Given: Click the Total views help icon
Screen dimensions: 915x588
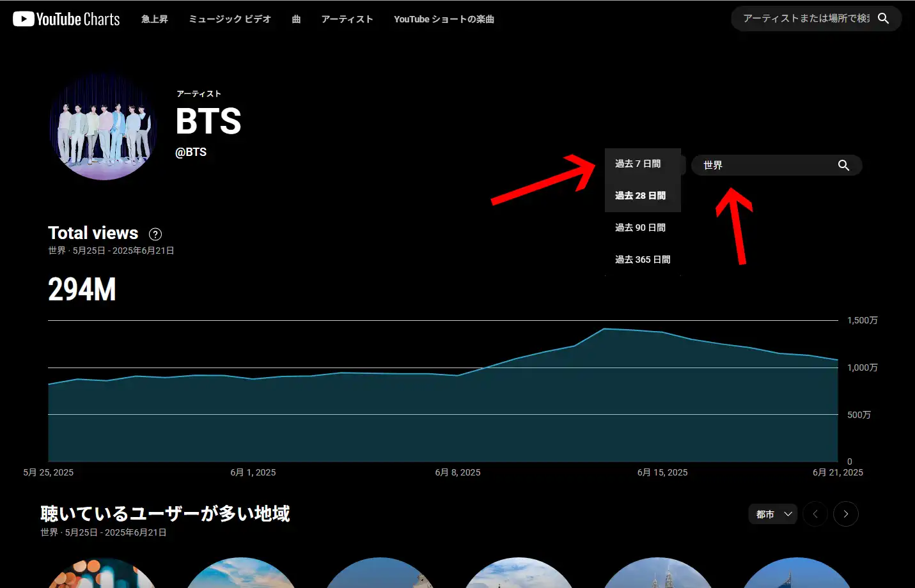Looking at the screenshot, I should 155,234.
